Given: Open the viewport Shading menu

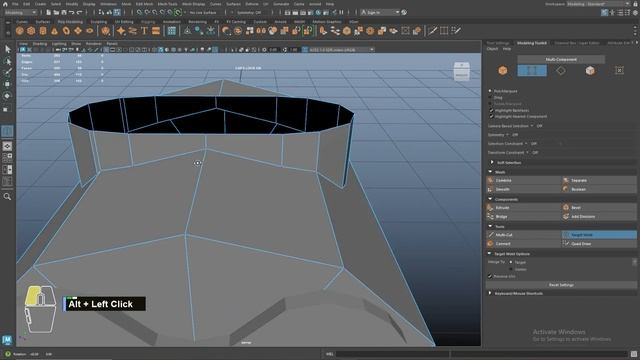Looking at the screenshot, I should point(40,44).
